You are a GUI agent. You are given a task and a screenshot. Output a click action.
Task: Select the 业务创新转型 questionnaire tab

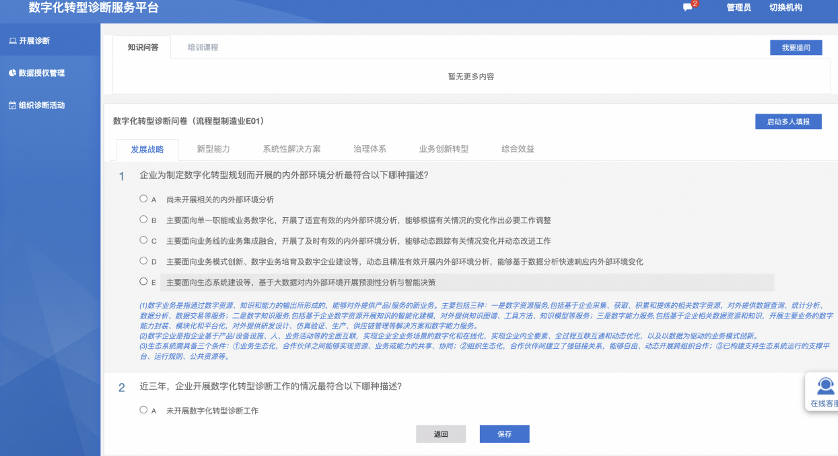click(444, 149)
